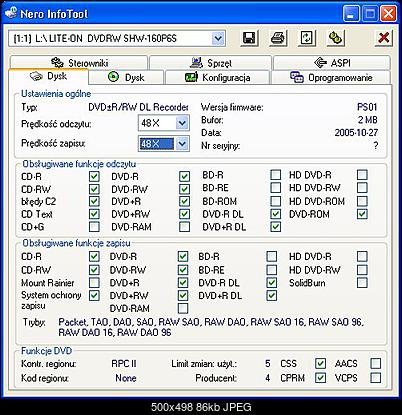Click the DVD±R/RW DL Recorder type text

138,107
